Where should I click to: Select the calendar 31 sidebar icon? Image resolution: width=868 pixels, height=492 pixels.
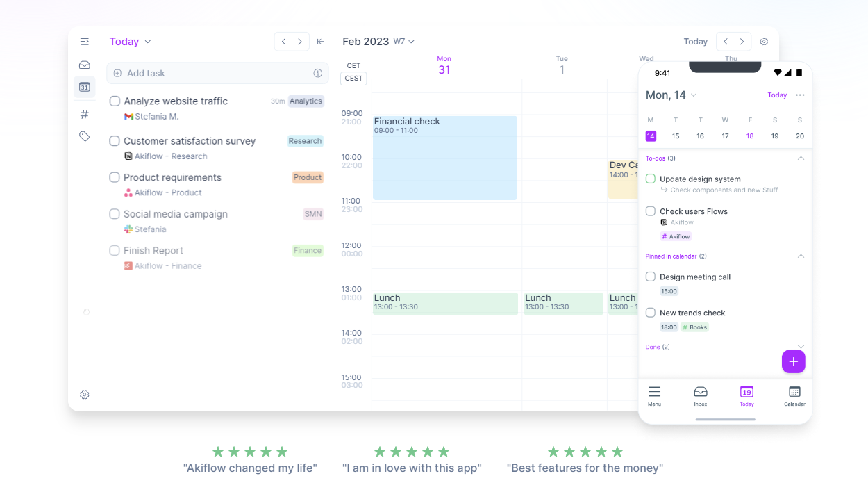click(x=85, y=87)
